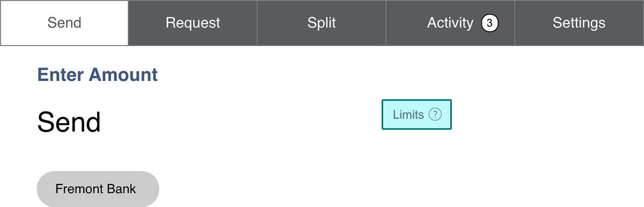Navigate to Request money section
644x207 pixels.
click(193, 23)
